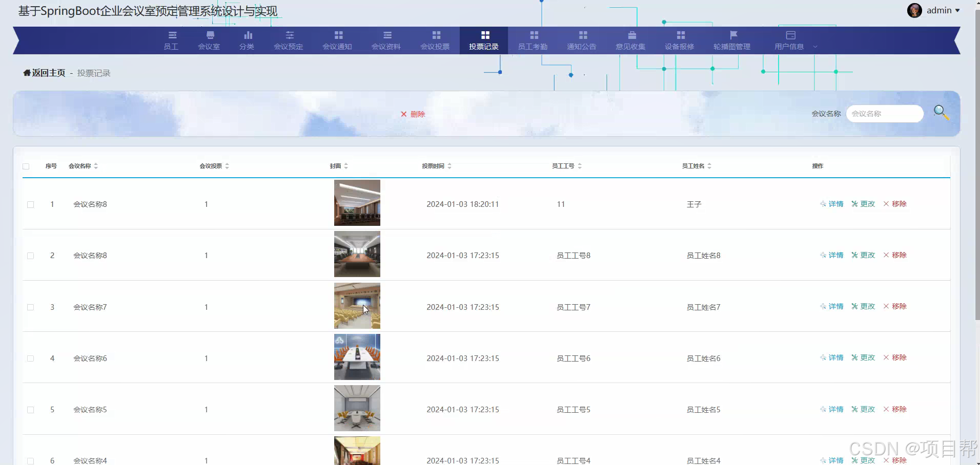View 详情 for 员工姓名7 row
980x465 pixels.
click(x=832, y=306)
